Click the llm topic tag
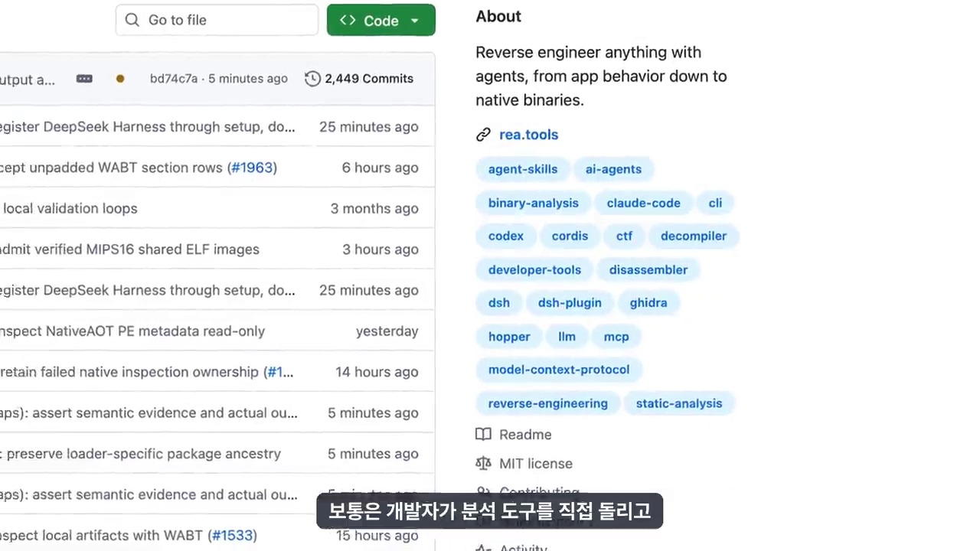 point(567,337)
